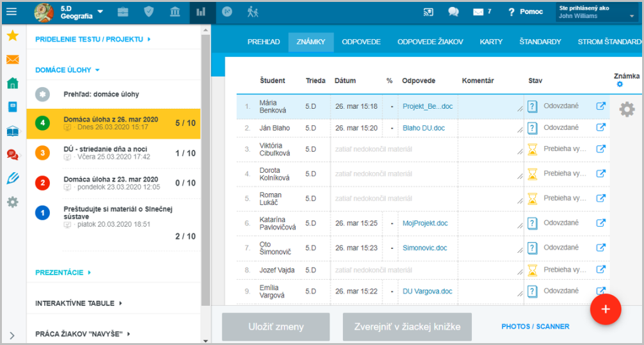Open Projekt_Be...doc answer file
Viewport: 644px width, 345px height.
(428, 106)
